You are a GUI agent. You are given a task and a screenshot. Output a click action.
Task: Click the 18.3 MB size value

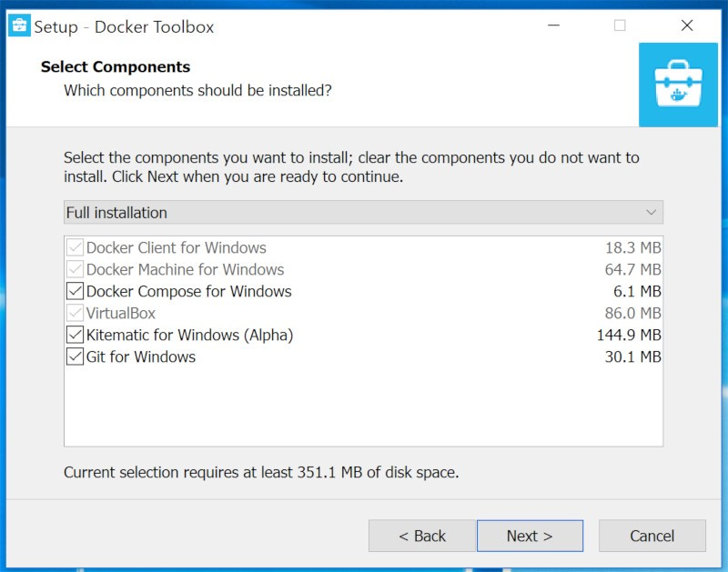[x=632, y=247]
